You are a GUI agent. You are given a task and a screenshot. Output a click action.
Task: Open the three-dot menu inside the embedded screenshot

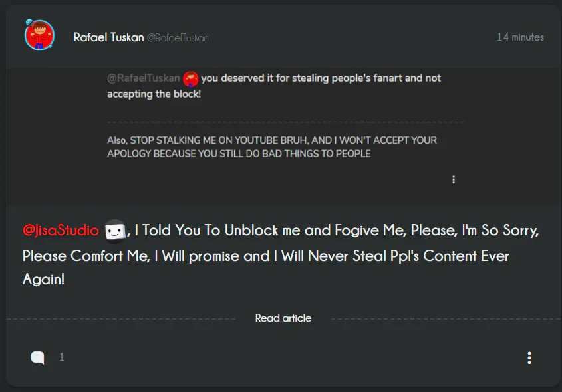point(454,179)
